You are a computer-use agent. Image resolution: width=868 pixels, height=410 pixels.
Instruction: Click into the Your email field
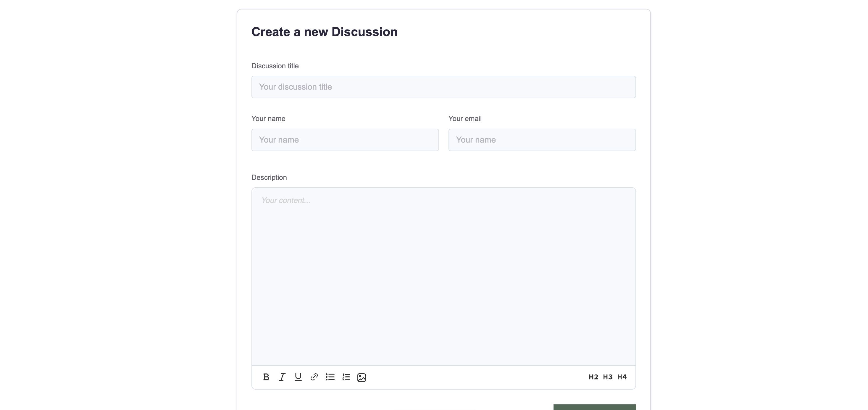(542, 140)
